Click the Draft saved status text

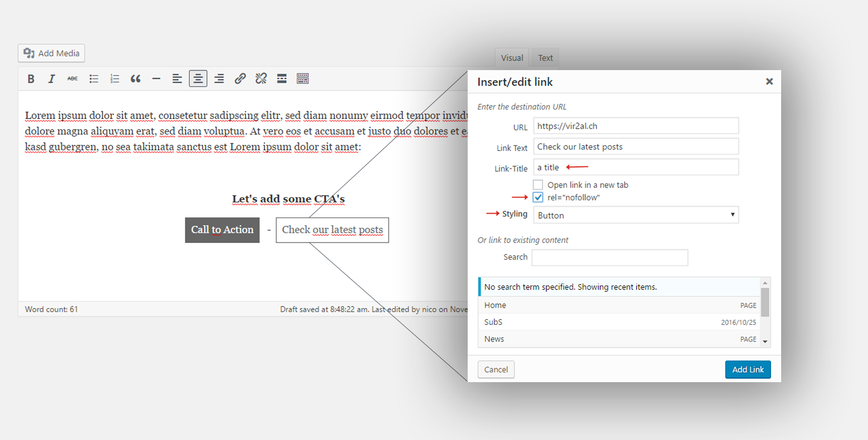(374, 309)
